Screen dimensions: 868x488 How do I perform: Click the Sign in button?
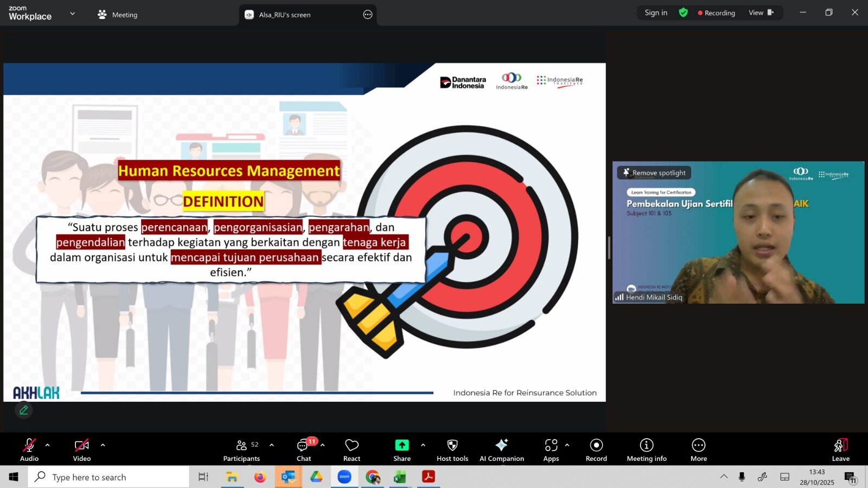(x=656, y=12)
